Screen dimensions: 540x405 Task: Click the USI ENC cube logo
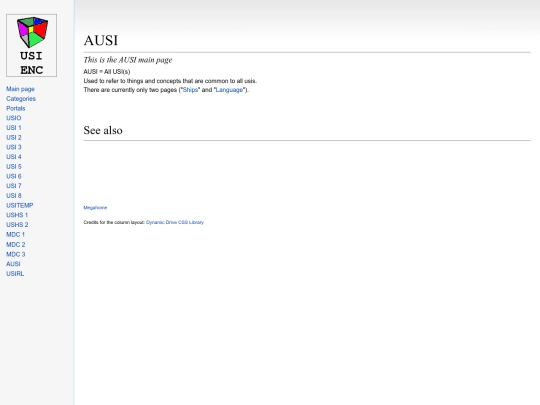31,45
